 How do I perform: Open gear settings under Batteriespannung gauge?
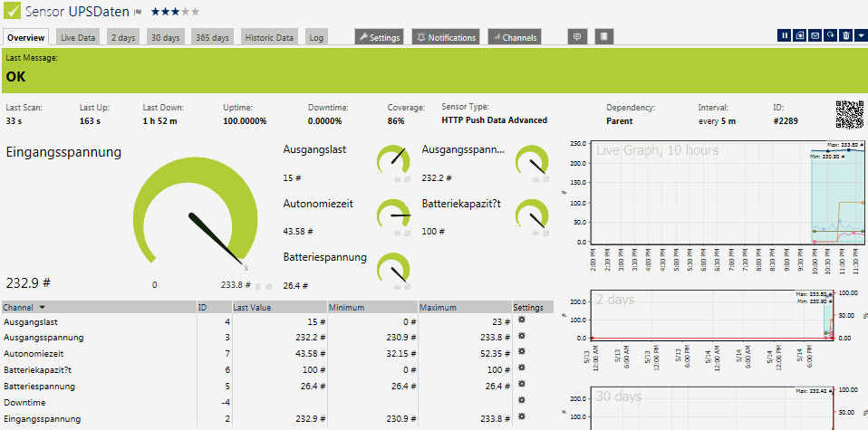pyautogui.click(x=407, y=287)
